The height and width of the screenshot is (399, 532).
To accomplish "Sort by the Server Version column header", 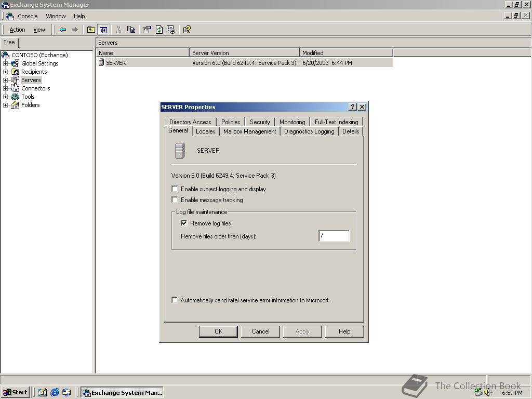I will (x=244, y=53).
